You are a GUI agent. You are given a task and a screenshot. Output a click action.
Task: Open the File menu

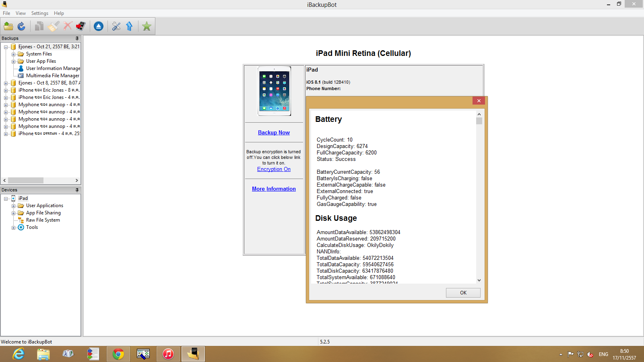(6, 13)
